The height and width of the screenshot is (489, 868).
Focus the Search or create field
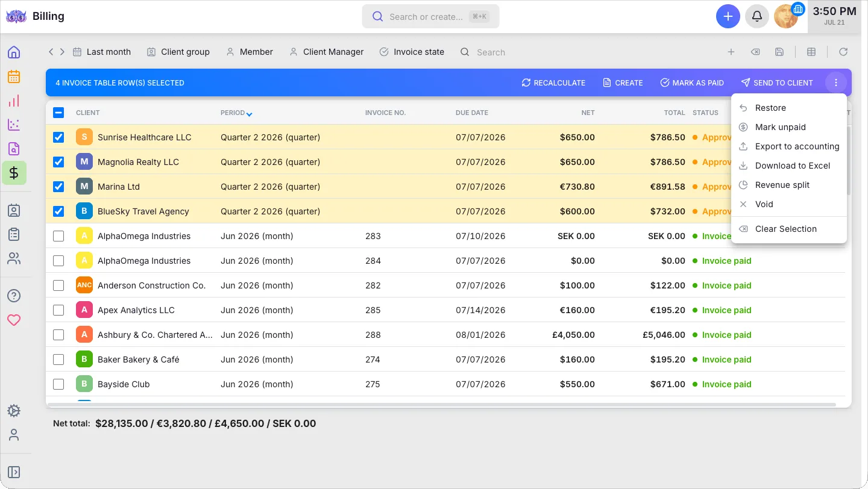(430, 16)
